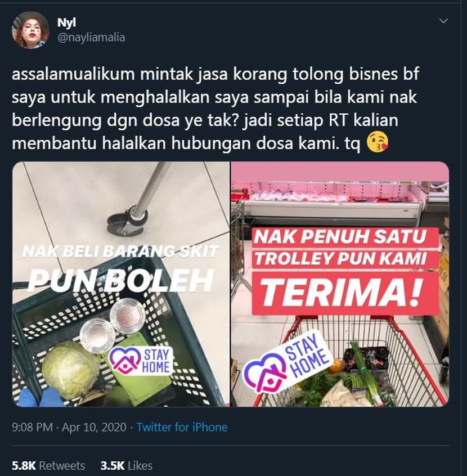Image resolution: width=467 pixels, height=476 pixels.
Task: Open the right photo of red trolley
Action: [340, 284]
